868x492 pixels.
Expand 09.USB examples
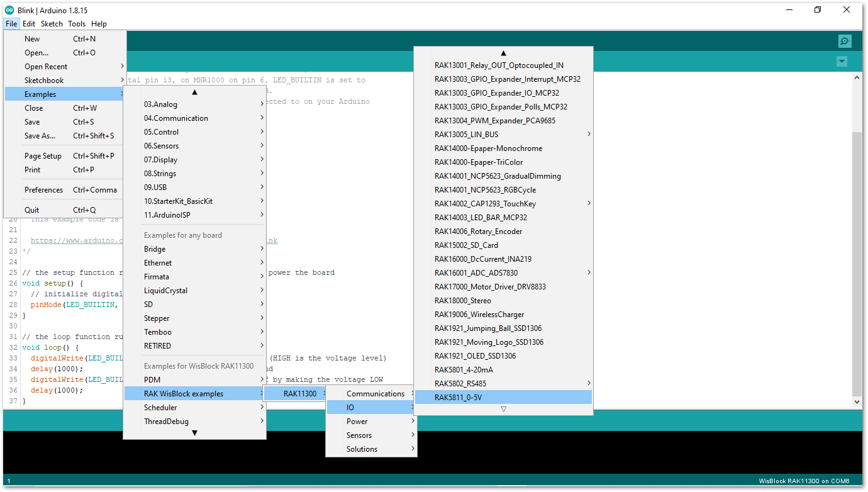pyautogui.click(x=195, y=187)
